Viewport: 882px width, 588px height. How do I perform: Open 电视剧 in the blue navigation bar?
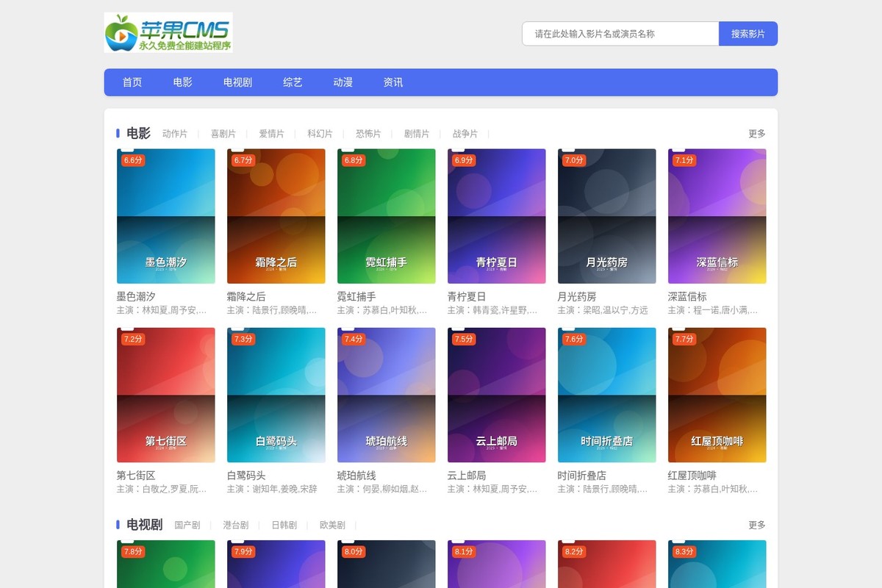click(238, 82)
